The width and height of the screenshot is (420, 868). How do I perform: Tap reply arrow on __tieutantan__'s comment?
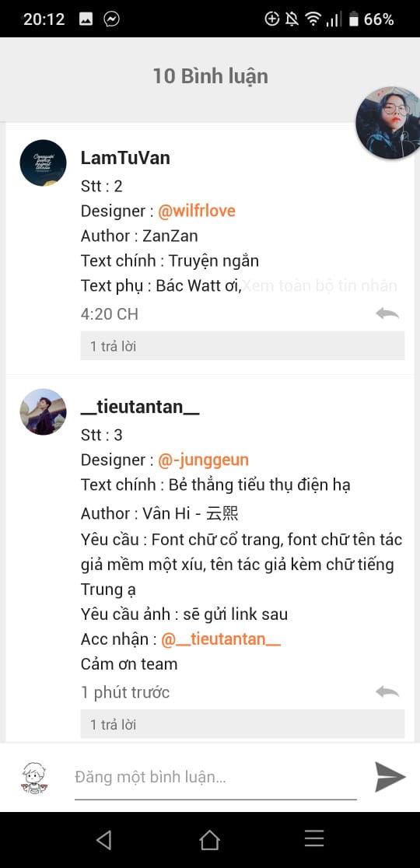coord(387,691)
